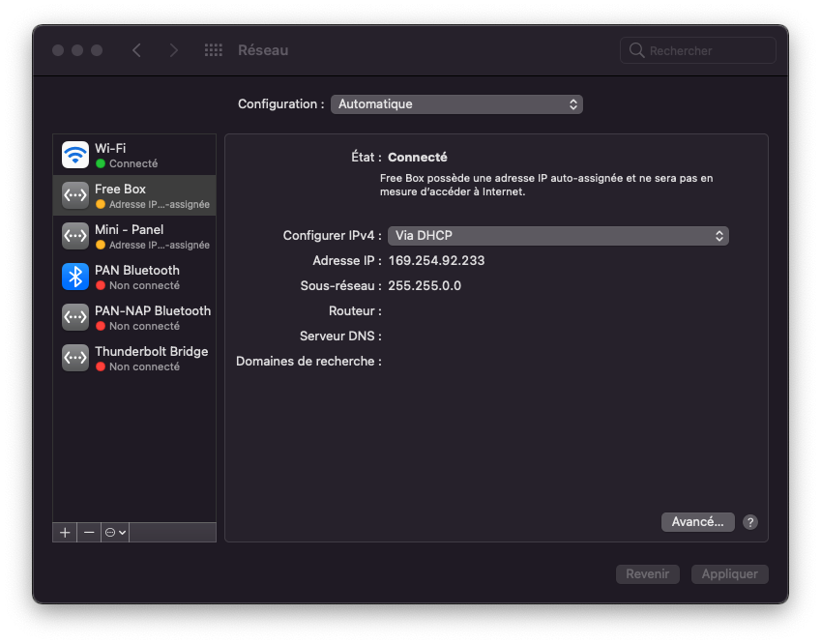Focus the Rechercher search field

tap(698, 50)
